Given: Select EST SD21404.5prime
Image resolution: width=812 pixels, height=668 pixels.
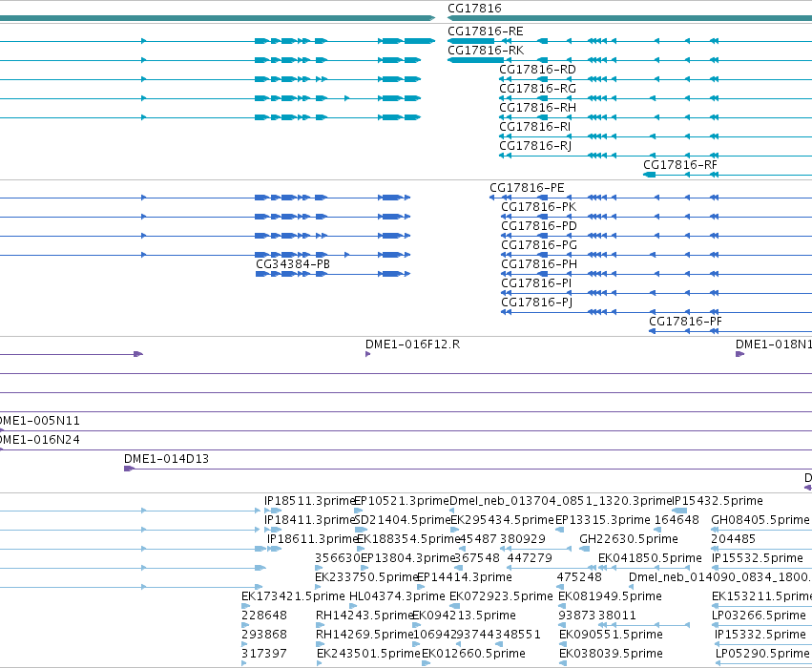Looking at the screenshot, I should tap(403, 520).
